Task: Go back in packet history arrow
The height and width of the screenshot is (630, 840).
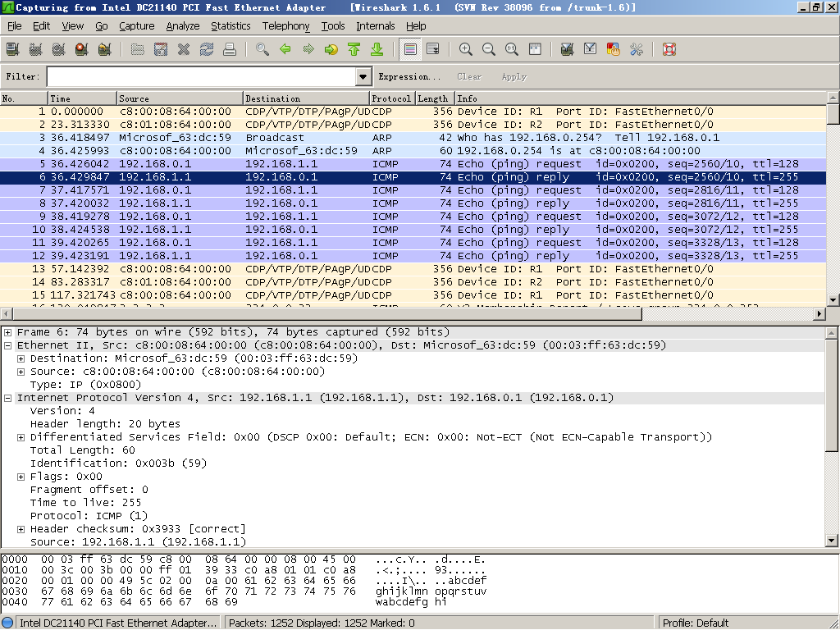Action: pos(285,49)
